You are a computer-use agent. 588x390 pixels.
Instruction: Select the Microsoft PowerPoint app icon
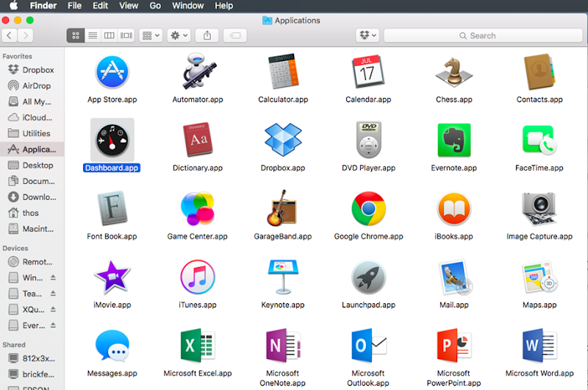coord(453,345)
